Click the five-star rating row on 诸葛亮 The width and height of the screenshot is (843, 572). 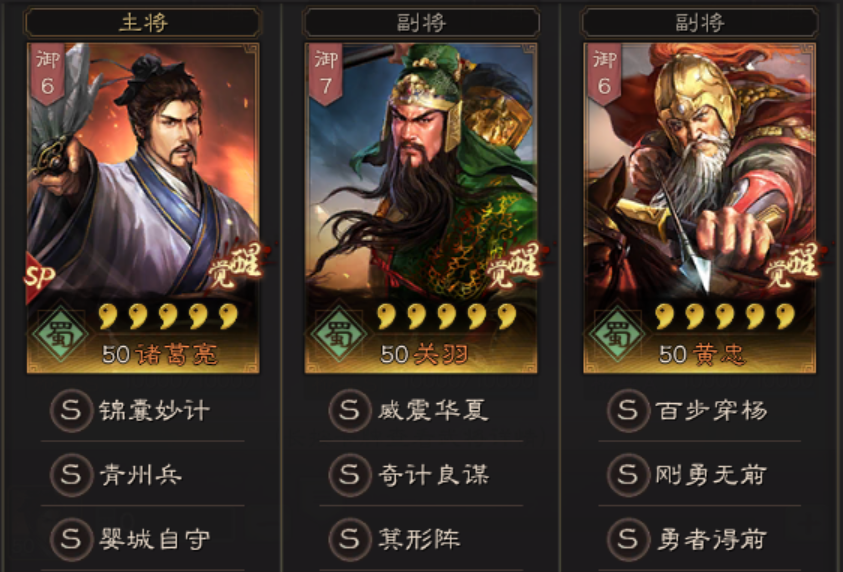[169, 316]
